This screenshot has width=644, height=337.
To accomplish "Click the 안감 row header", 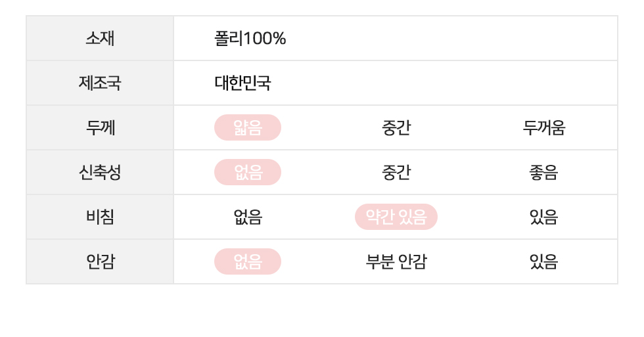I will tap(100, 261).
